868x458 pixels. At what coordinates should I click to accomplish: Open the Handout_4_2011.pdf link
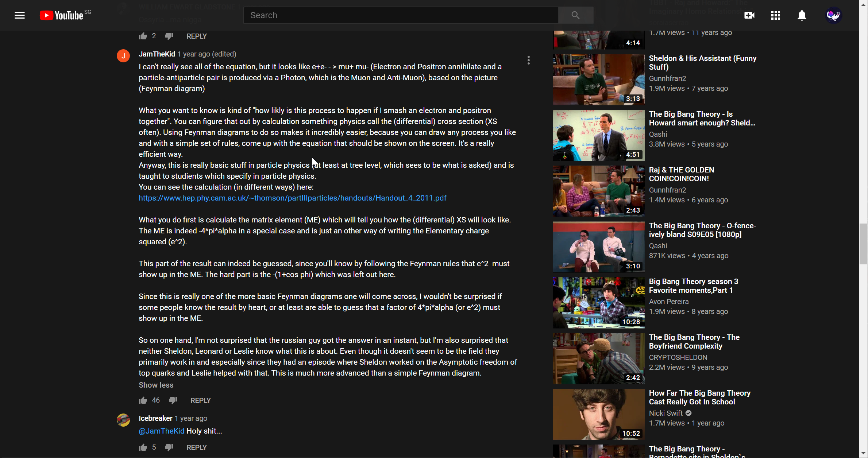pyautogui.click(x=292, y=198)
